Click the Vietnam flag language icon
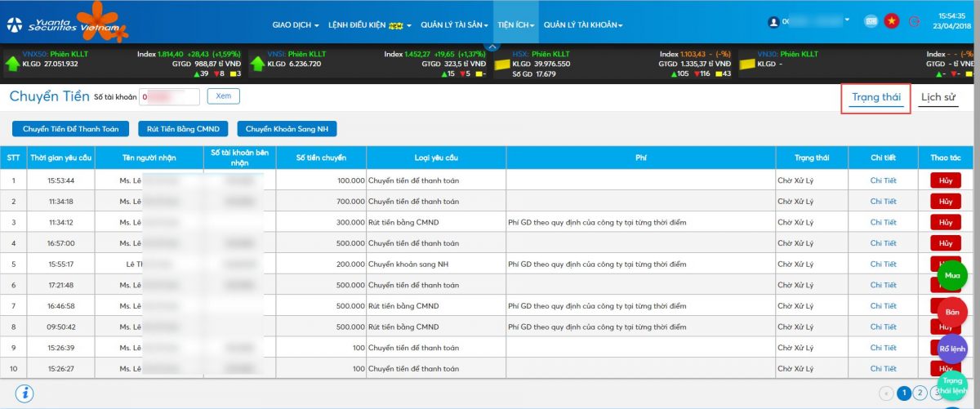 coord(891,21)
